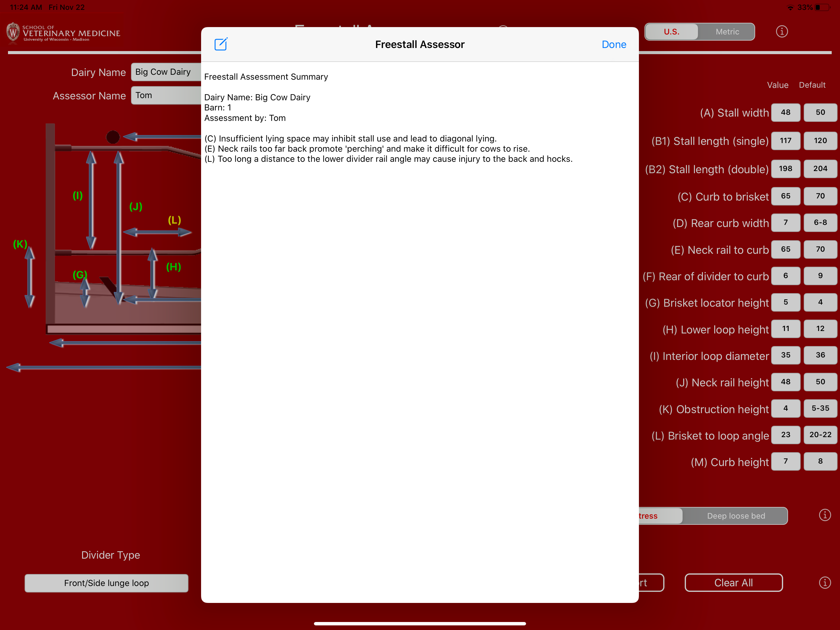Switch units to U.S.
The width and height of the screenshot is (840, 630).
pyautogui.click(x=672, y=32)
